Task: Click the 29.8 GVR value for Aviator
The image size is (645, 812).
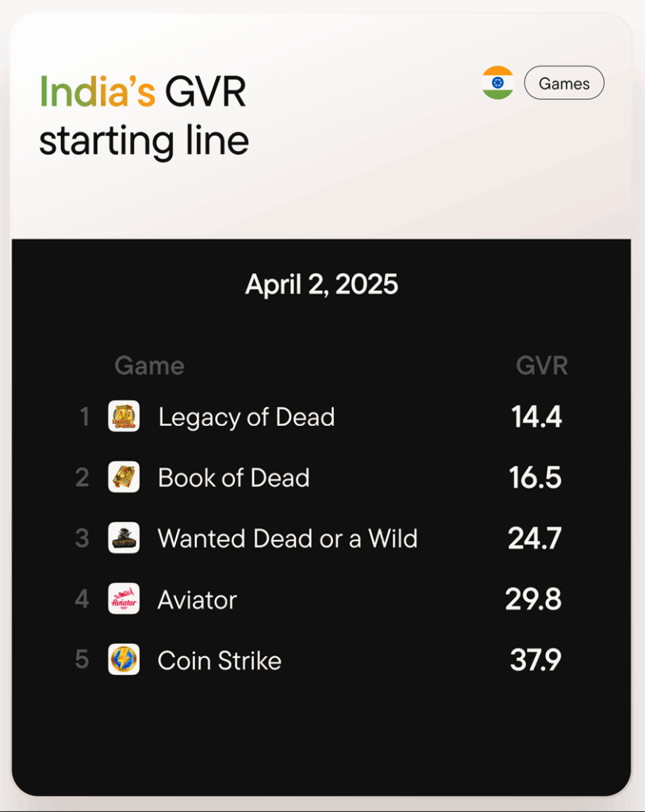Action: [x=533, y=599]
